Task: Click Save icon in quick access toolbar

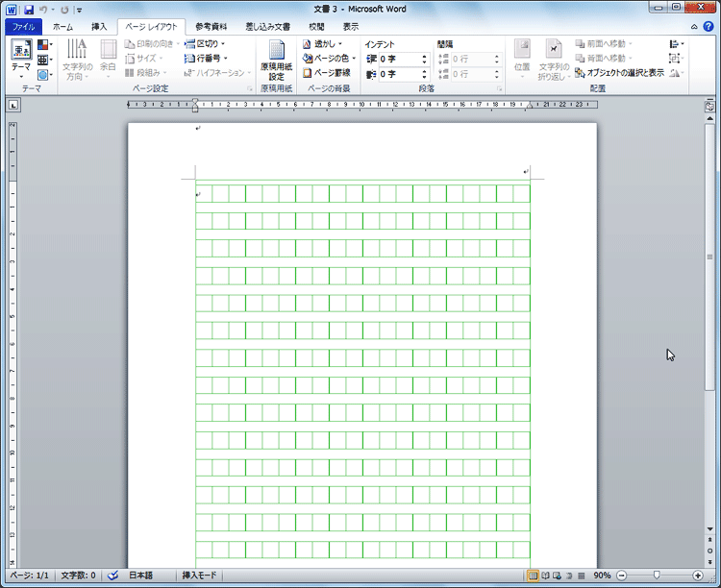Action: tap(29, 10)
